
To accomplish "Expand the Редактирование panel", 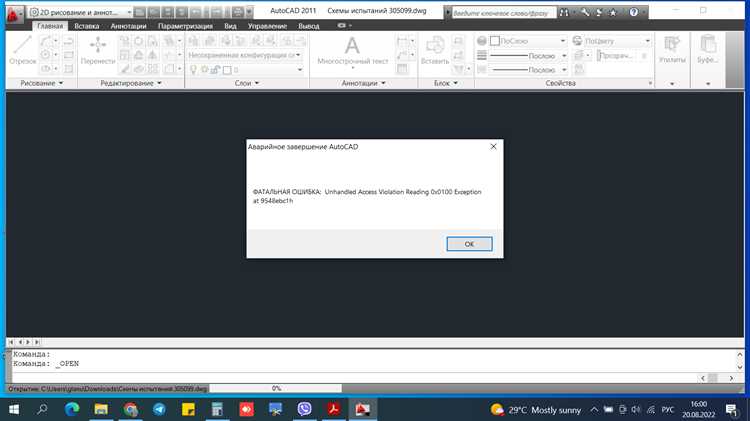I will pyautogui.click(x=131, y=83).
